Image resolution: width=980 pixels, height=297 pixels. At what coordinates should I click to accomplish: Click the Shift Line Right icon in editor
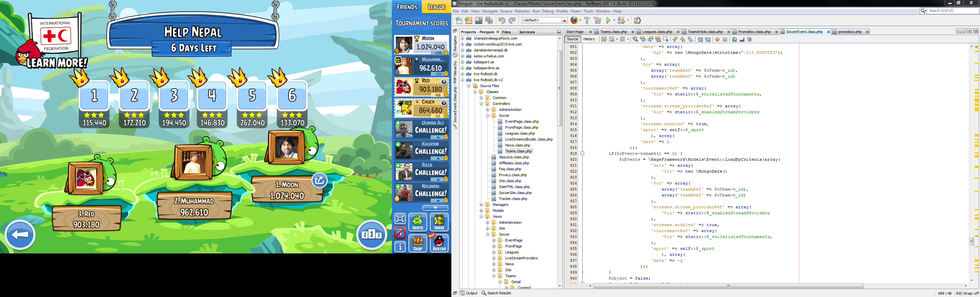tap(708, 39)
